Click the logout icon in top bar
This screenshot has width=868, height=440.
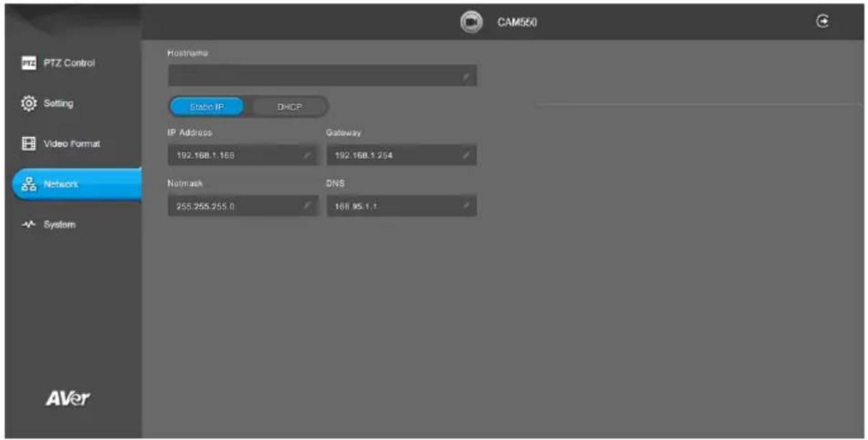823,22
